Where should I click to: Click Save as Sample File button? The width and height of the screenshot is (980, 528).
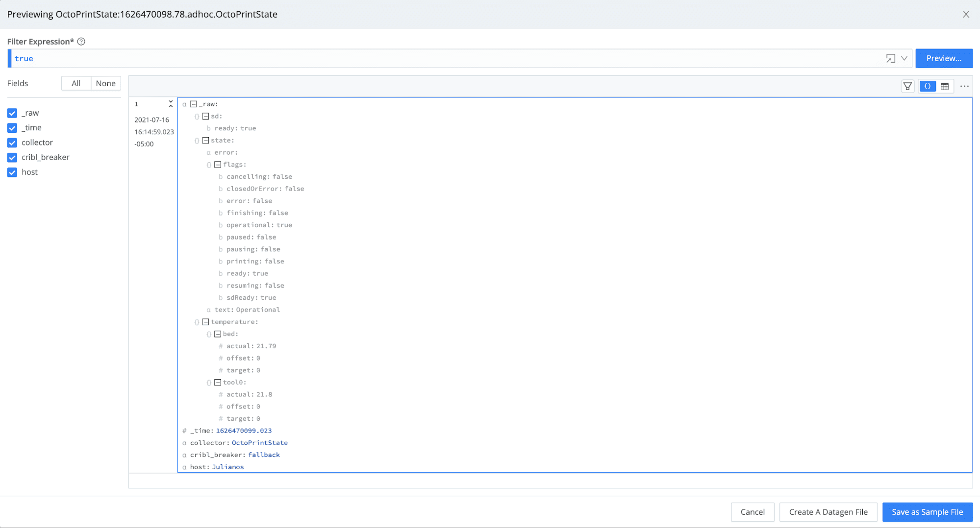(927, 512)
